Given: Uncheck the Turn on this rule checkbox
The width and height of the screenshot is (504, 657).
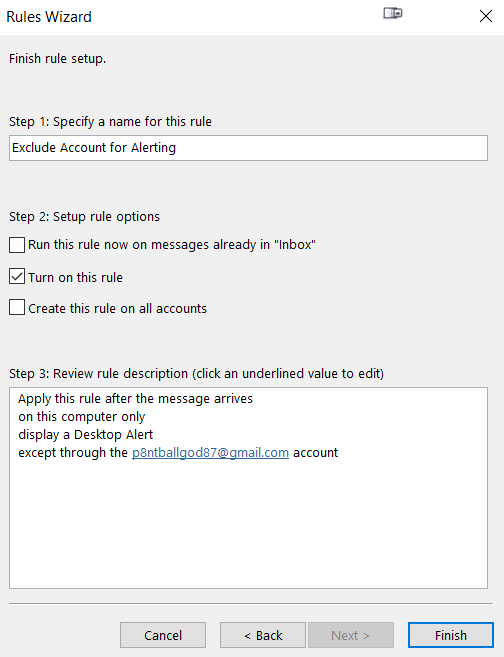Looking at the screenshot, I should [x=17, y=277].
